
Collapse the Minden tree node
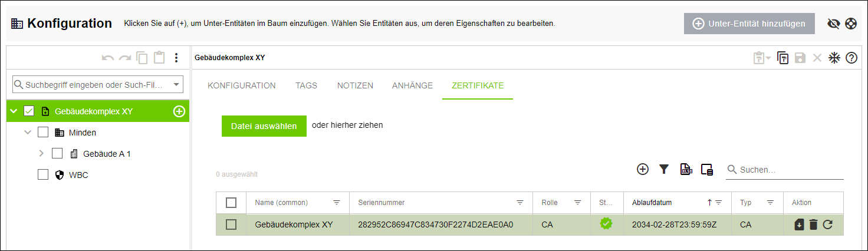point(28,133)
